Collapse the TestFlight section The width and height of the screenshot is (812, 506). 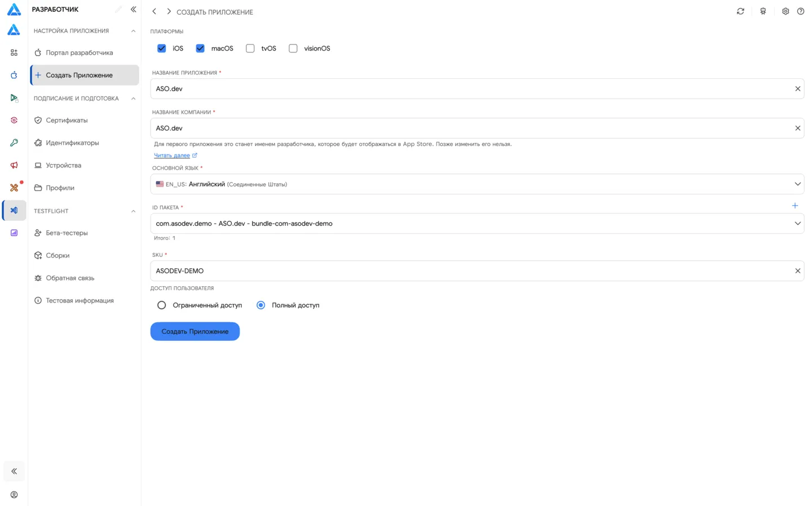[x=133, y=211]
